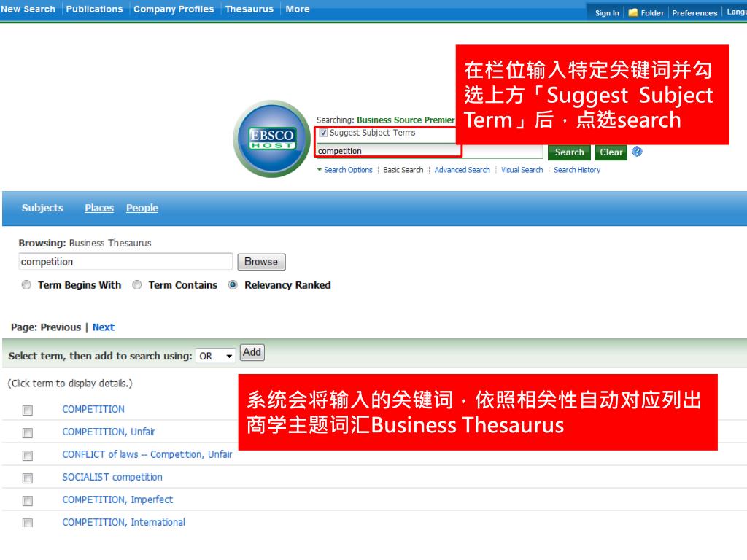This screenshot has height=560, width=747.
Task: Open Thesaurus menu item
Action: coord(249,9)
